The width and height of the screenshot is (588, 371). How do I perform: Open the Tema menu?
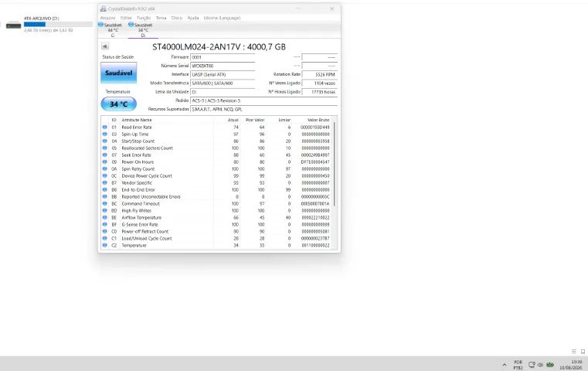[161, 18]
